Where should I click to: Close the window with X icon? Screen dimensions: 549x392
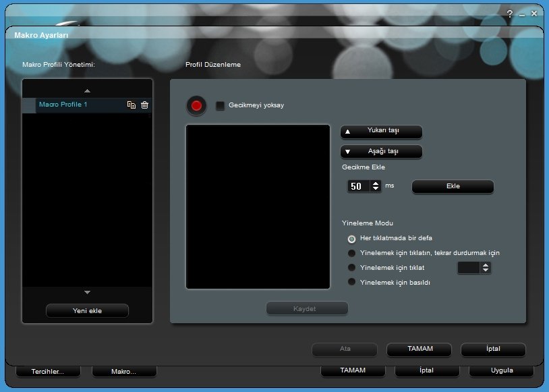[x=534, y=13]
